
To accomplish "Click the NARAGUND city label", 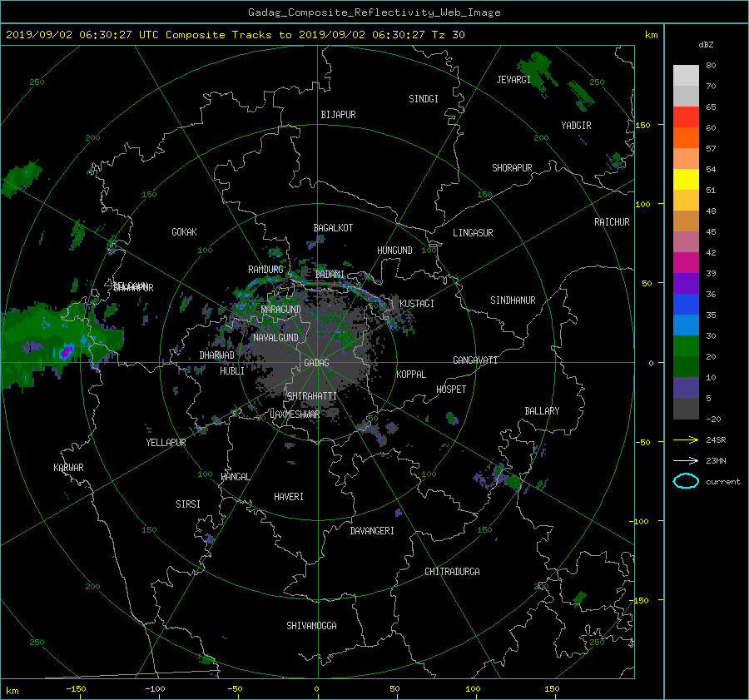I will click(281, 310).
